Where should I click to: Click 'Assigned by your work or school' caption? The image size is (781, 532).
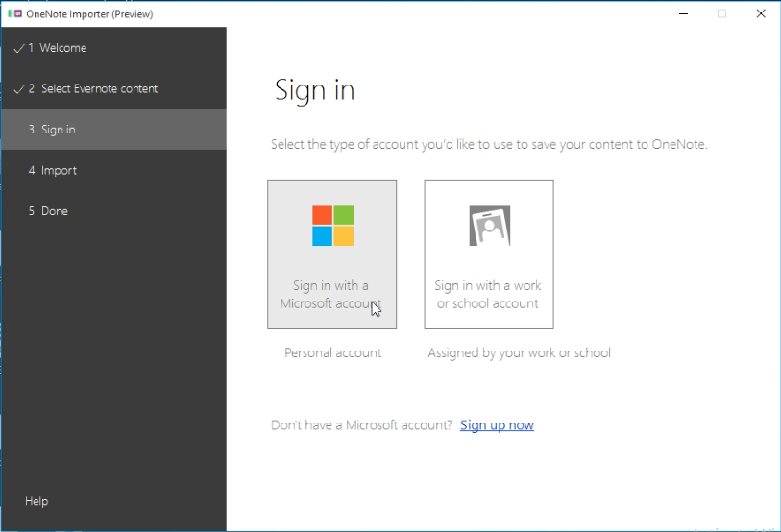(519, 352)
